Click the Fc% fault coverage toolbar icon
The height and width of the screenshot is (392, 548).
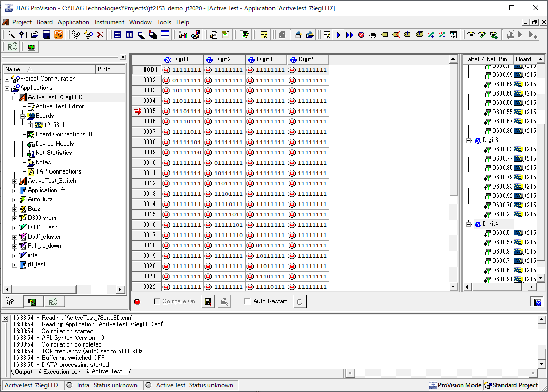(x=12, y=47)
